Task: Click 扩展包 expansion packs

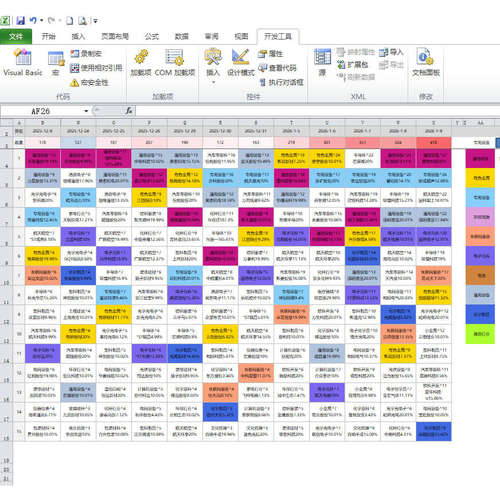Action: [352, 65]
